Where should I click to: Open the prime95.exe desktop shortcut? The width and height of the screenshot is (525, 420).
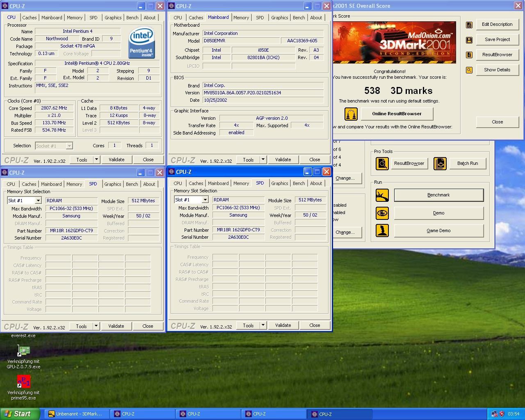pos(23,381)
